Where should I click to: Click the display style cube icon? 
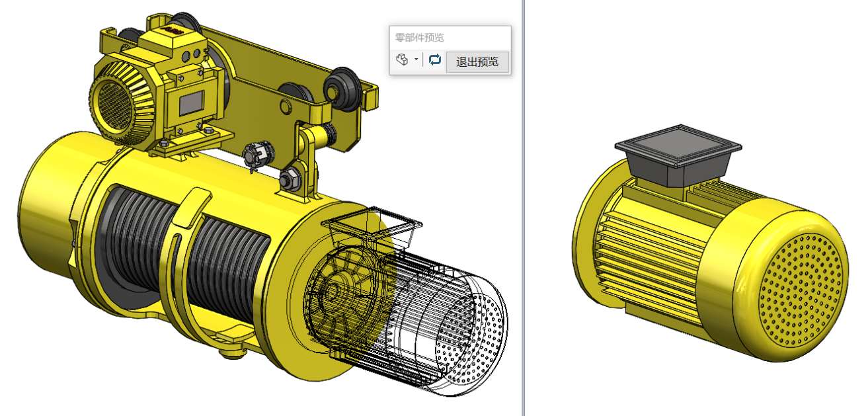click(x=401, y=60)
